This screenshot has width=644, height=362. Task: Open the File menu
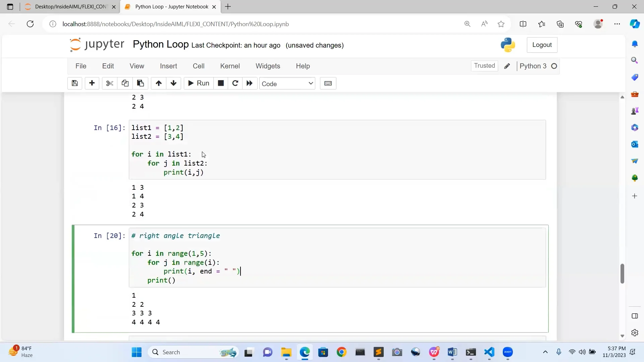pyautogui.click(x=81, y=66)
